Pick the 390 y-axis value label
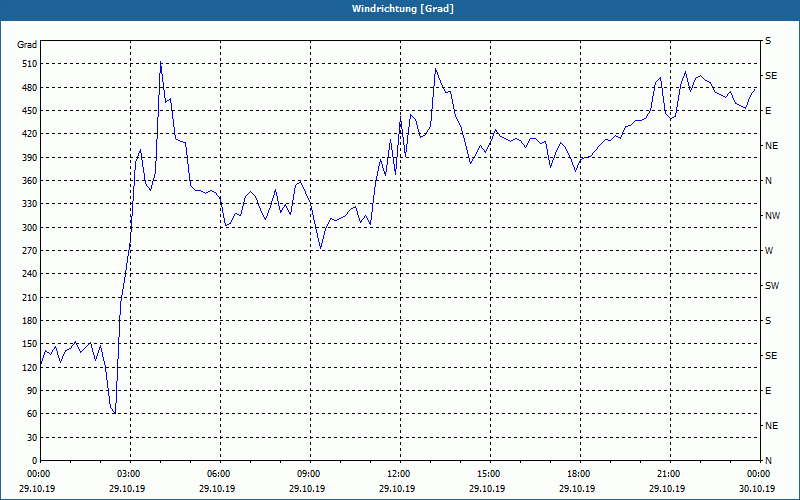Viewport: 800px width, 500px height. pos(31,157)
